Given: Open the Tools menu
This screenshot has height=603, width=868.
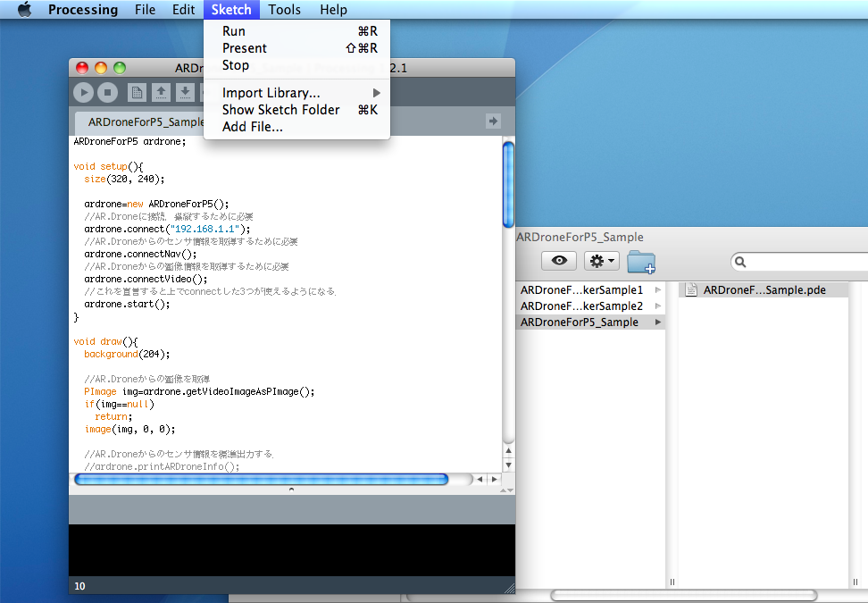Looking at the screenshot, I should (x=285, y=10).
